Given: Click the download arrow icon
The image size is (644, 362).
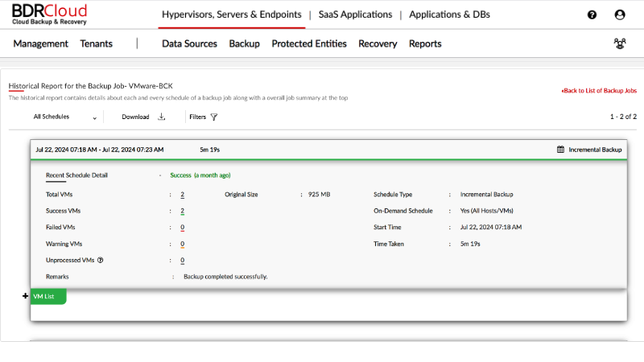Looking at the screenshot, I should [162, 117].
